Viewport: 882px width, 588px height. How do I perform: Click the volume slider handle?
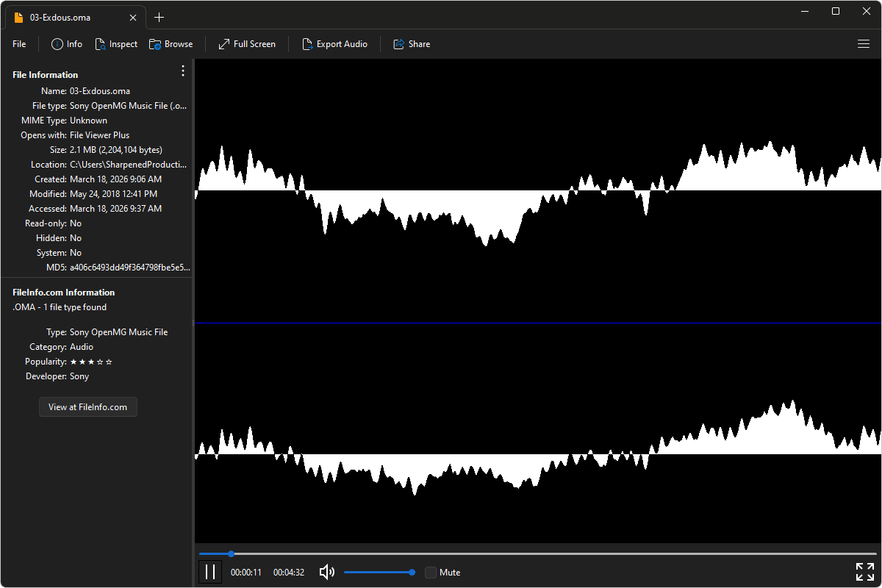pyautogui.click(x=412, y=572)
